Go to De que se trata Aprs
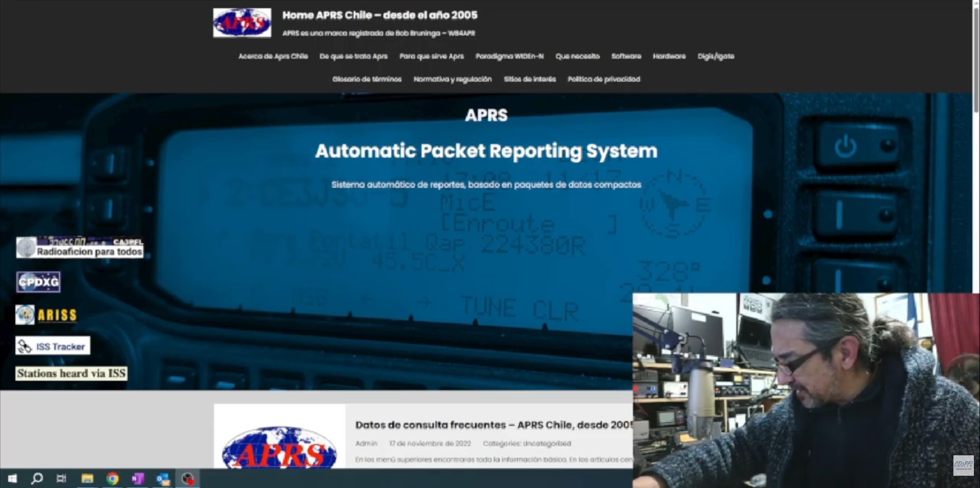Viewport: 980px width, 488px height. [354, 56]
